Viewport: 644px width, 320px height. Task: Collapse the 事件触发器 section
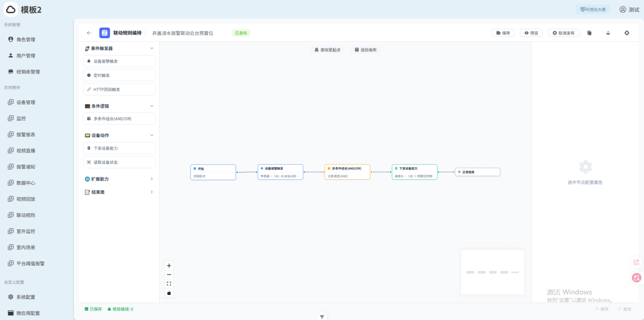point(151,48)
